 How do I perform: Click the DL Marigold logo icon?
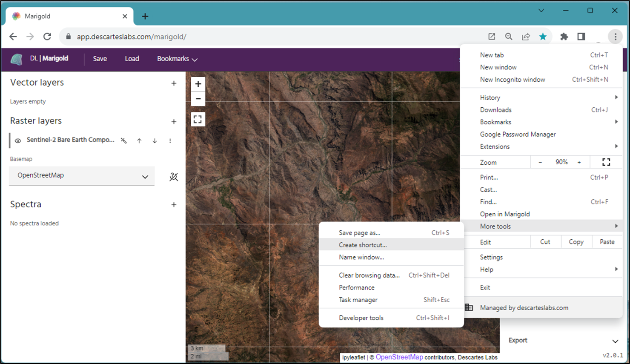pos(17,59)
